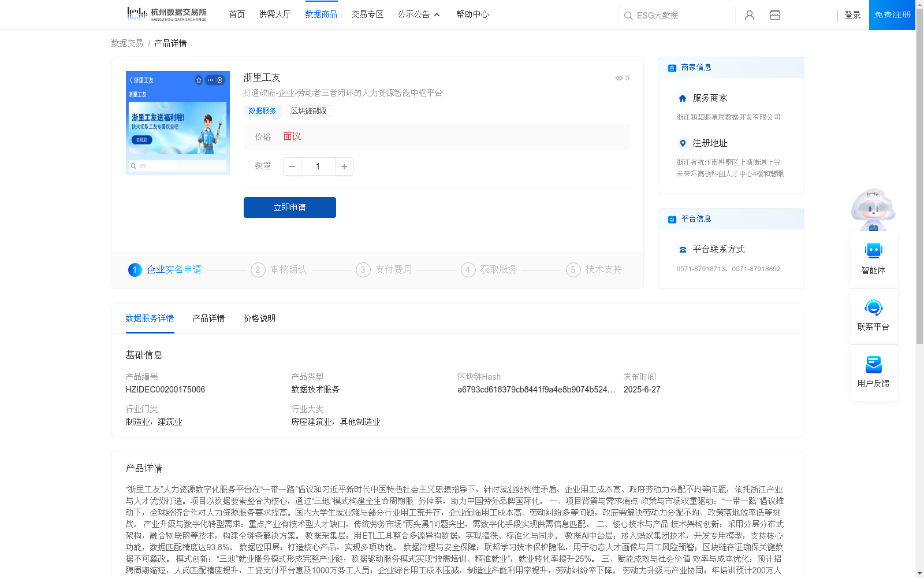The height and width of the screenshot is (578, 924).
Task: Click platform phone number 0571-87918713
Action: (702, 269)
